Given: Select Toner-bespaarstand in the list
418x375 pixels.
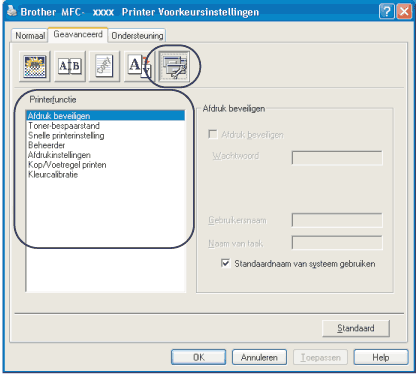Looking at the screenshot, I should tap(64, 126).
